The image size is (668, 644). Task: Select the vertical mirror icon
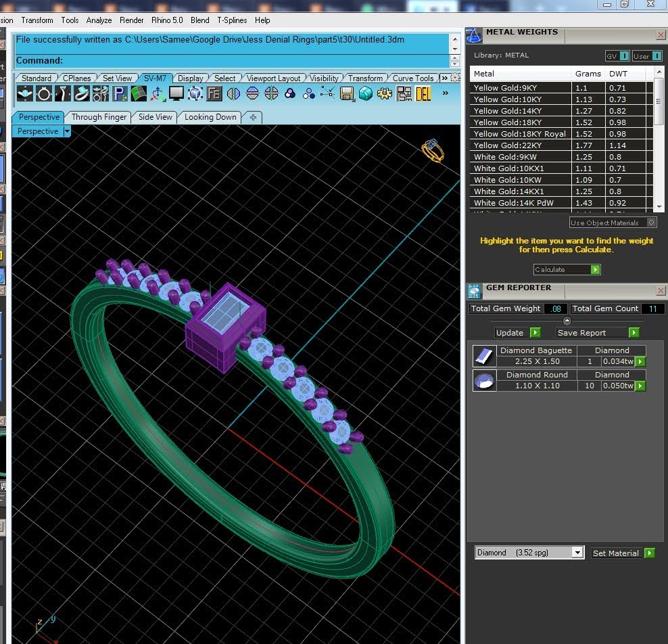tap(252, 93)
